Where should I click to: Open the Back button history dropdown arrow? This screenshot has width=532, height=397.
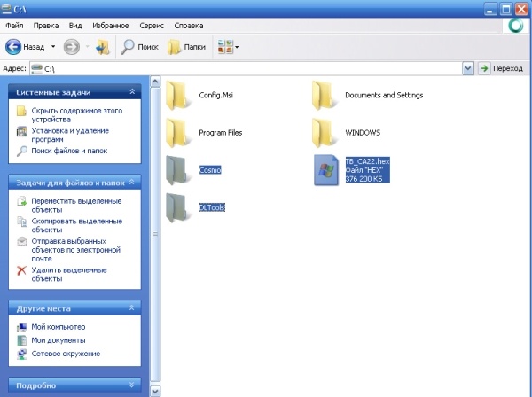(53, 46)
